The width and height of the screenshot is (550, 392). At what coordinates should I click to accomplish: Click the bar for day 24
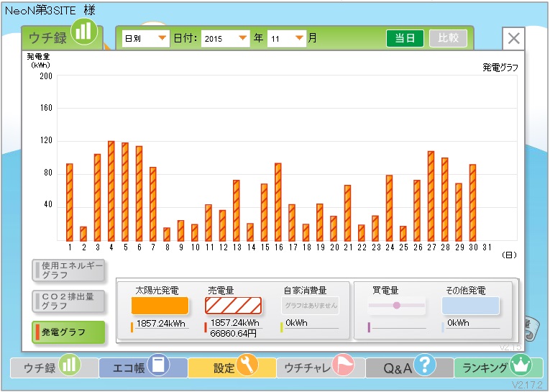tap(390, 208)
